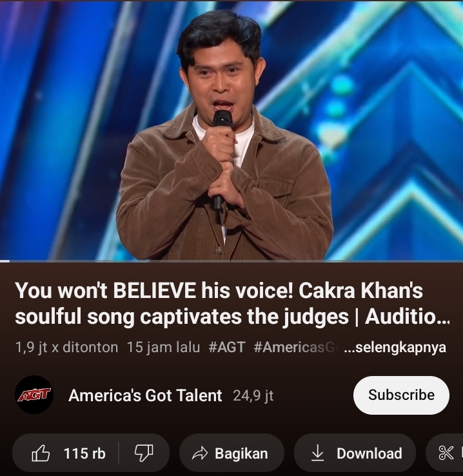Open the AGT channel avatar

34,395
